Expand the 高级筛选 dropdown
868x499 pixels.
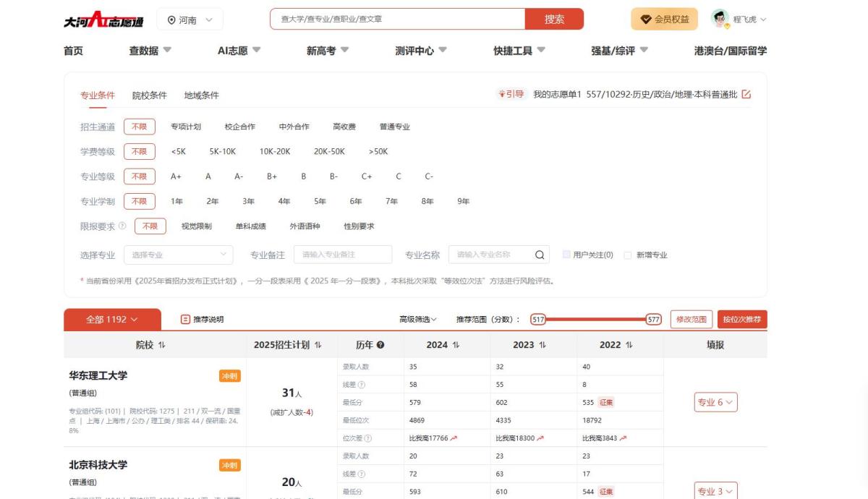click(x=418, y=319)
